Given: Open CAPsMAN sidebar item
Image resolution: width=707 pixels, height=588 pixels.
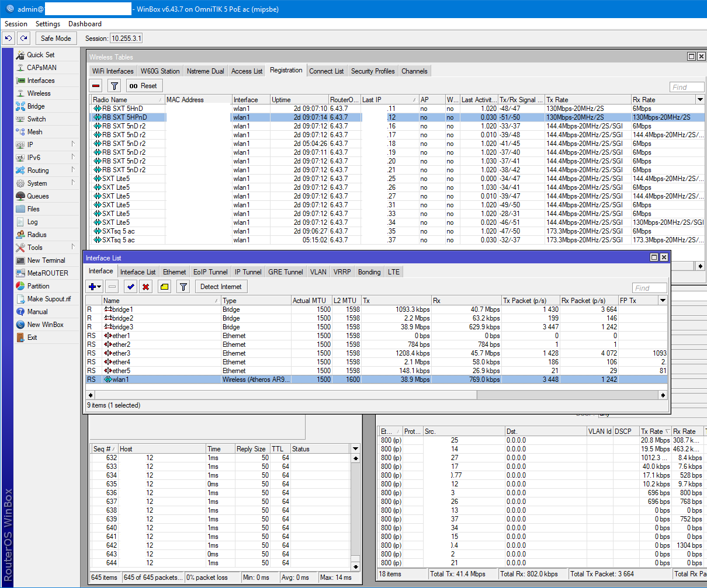Looking at the screenshot, I should tap(41, 68).
